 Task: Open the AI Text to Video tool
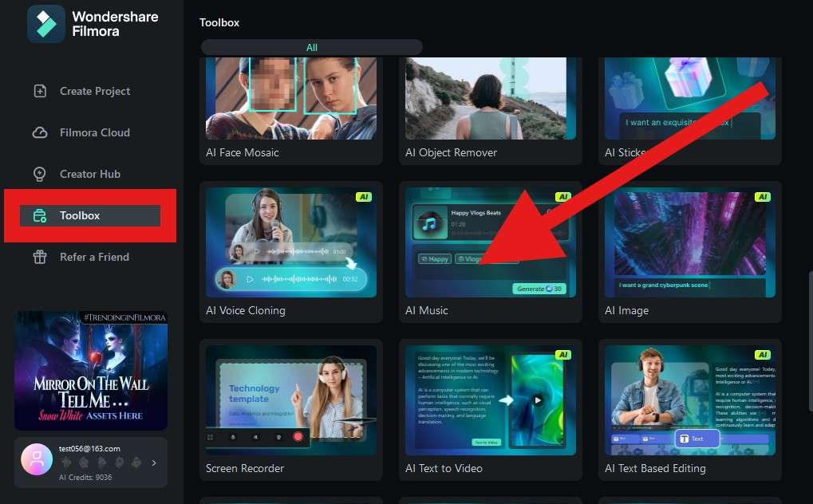pyautogui.click(x=491, y=410)
